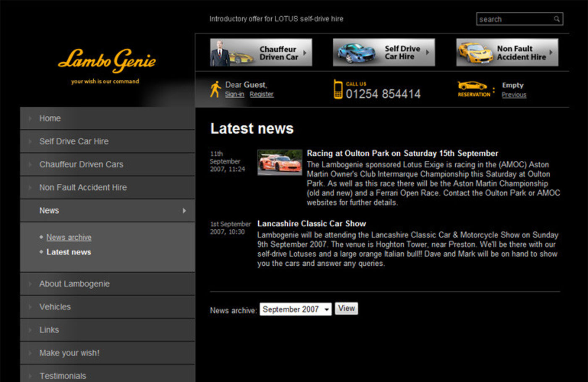Viewport: 588px width, 382px height.
Task: Focus the search input field
Action: pyautogui.click(x=514, y=19)
